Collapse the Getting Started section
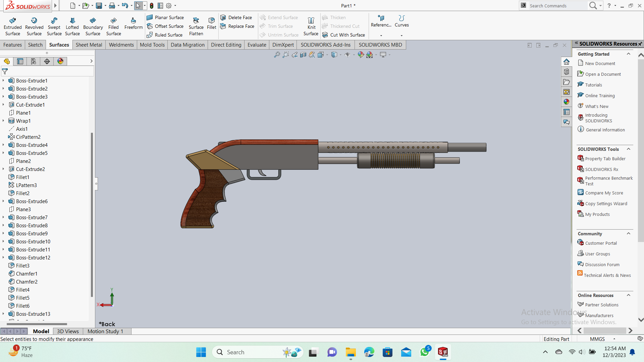This screenshot has height=362, width=644. 629,54
